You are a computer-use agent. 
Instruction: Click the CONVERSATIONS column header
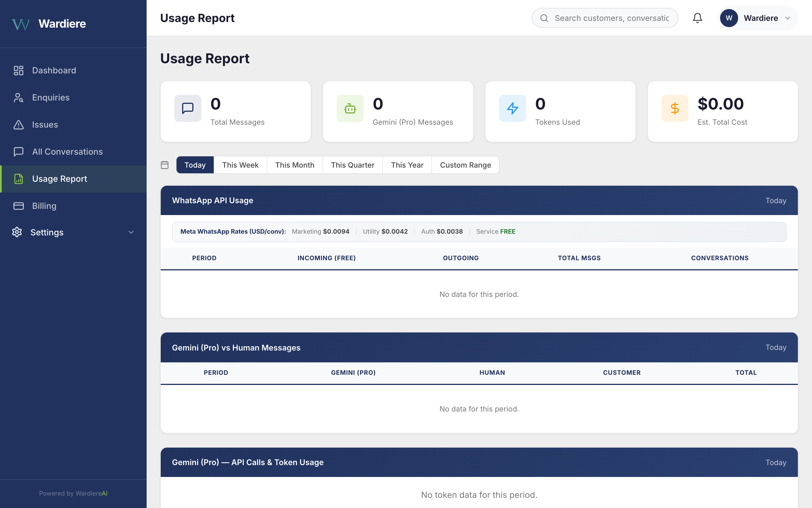(720, 258)
